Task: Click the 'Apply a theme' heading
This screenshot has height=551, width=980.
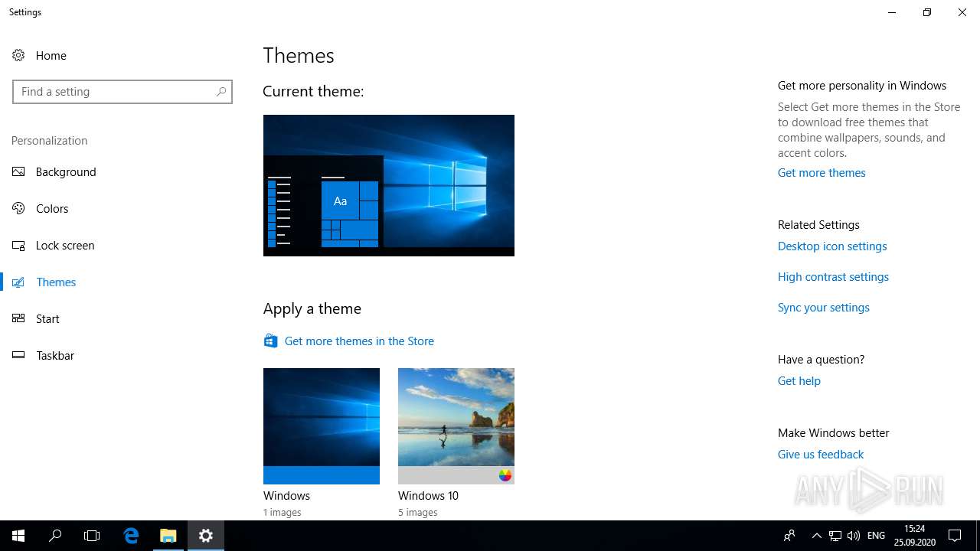Action: pos(312,308)
